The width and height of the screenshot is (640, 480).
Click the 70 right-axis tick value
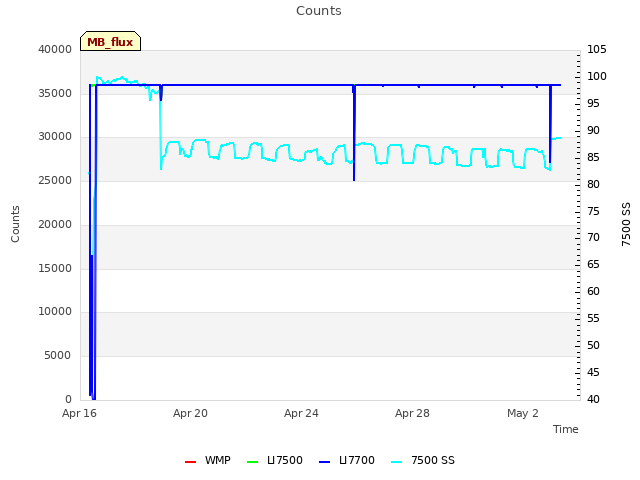point(593,237)
